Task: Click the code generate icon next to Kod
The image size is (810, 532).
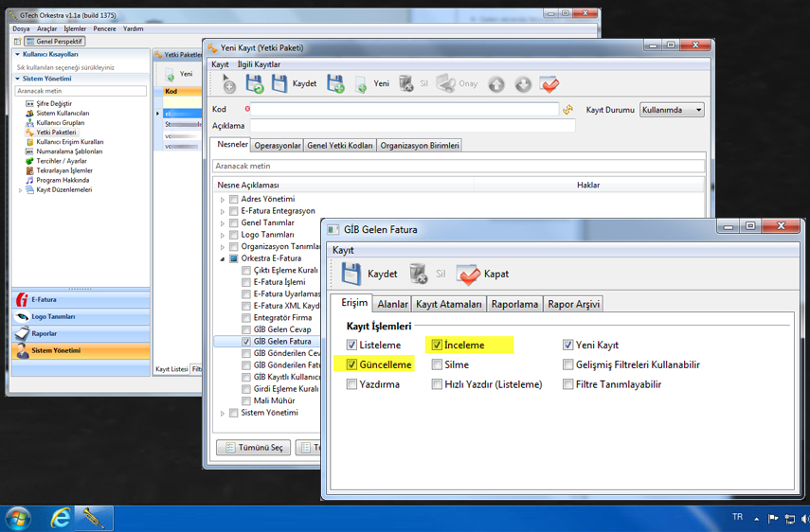Action: [567, 110]
